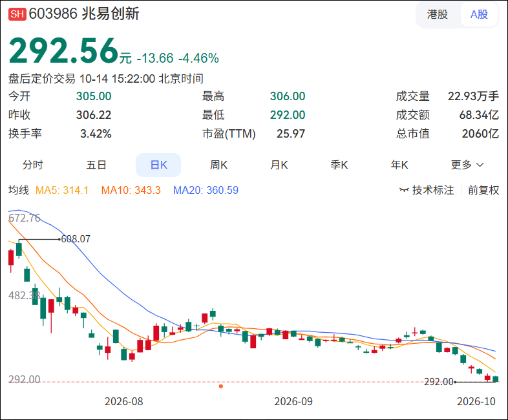The image size is (508, 420).
Task: Click the 2026-09 date axis label
Action: point(293,401)
